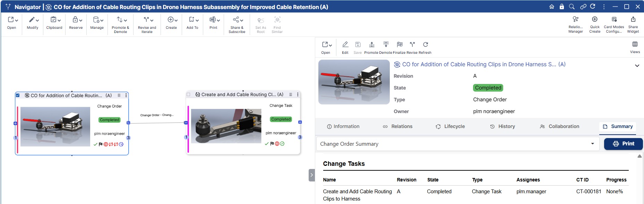Click the Finalize flag icon

point(400,44)
